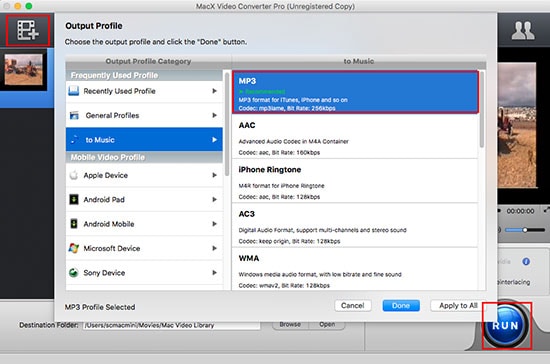Screen dimensions: 550x364
Task: Expand Microsoft Device arrow
Action: 214,248
